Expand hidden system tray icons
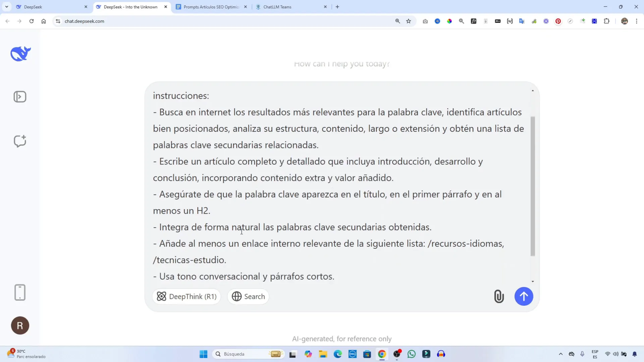This screenshot has width=644, height=362. [x=560, y=354]
